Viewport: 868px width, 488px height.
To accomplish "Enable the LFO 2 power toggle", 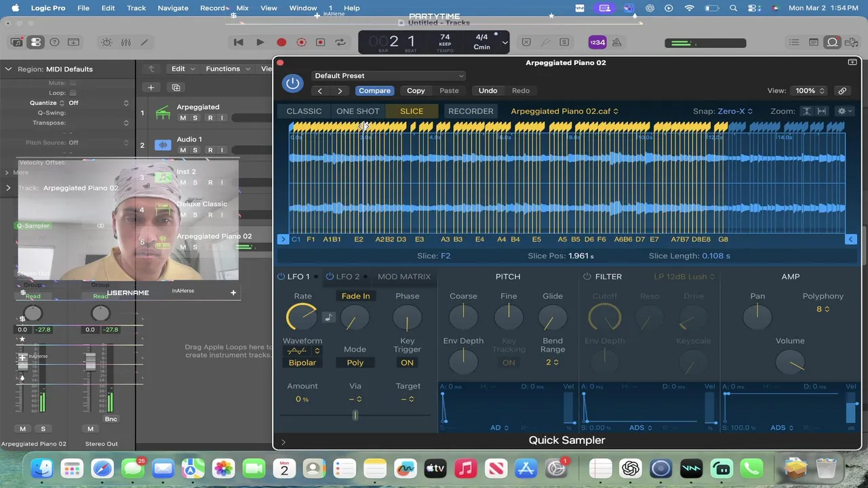I will pos(330,277).
